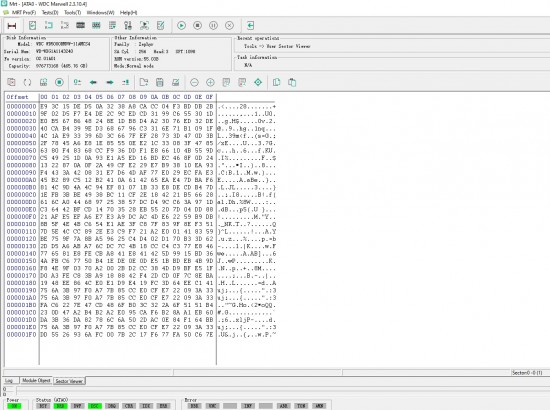Switch to the Module Object tab

click(x=36, y=381)
